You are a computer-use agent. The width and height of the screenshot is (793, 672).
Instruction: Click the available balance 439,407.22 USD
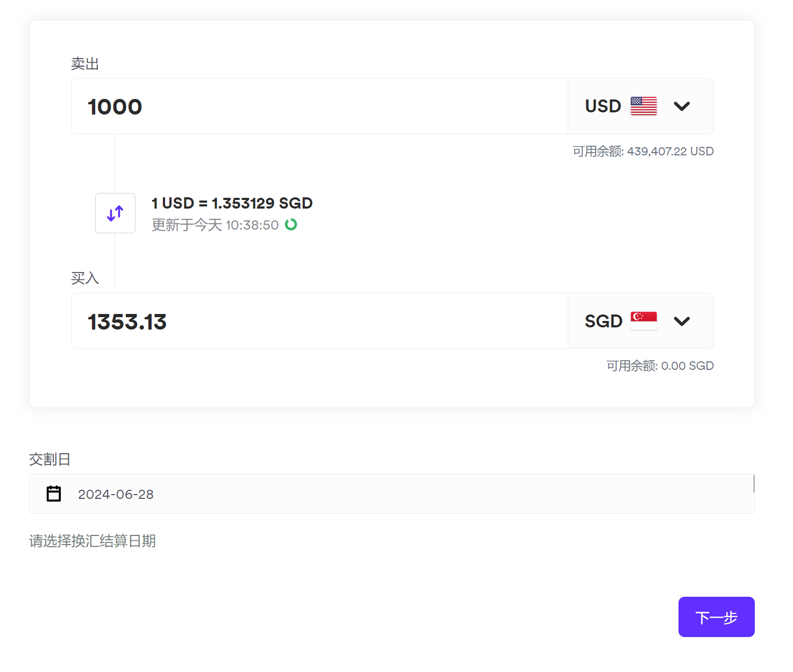(643, 152)
